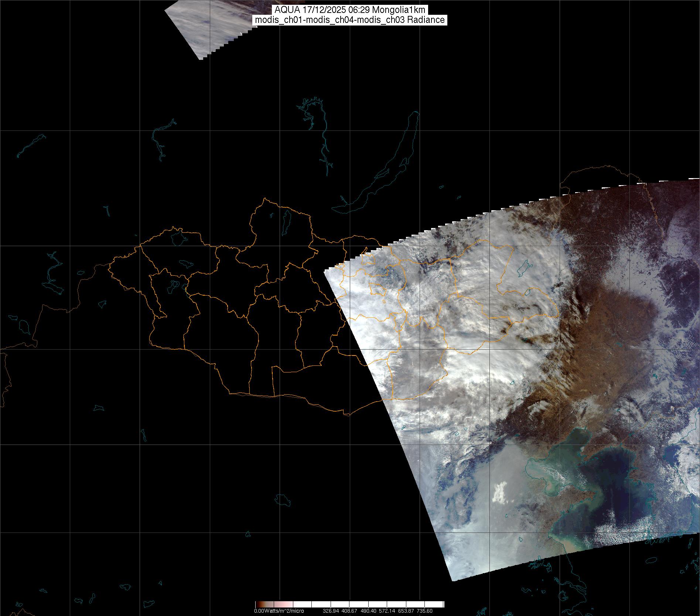Click the "modis_ch01-modis_ch04-modis_ch03 Radiance" caption
Screen dimensions: 700x616
click(x=350, y=20)
